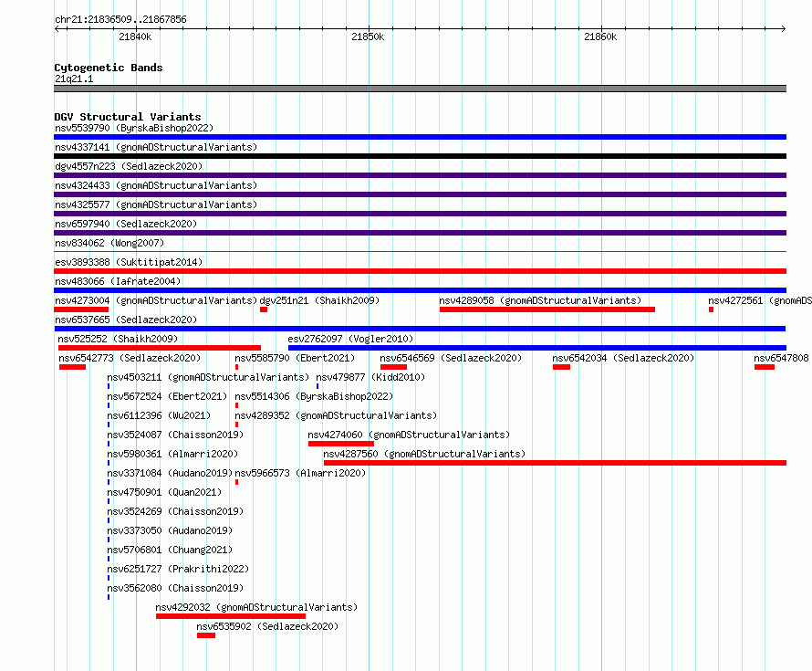Open nsv3524269 (Chaisson2019) label
The image size is (812, 671).
(175, 511)
